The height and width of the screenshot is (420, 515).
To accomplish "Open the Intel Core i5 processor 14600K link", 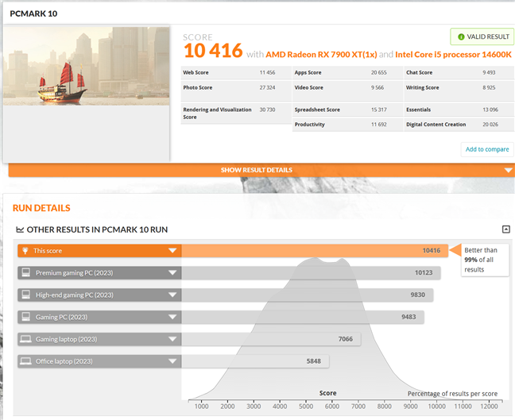I will 453,55.
